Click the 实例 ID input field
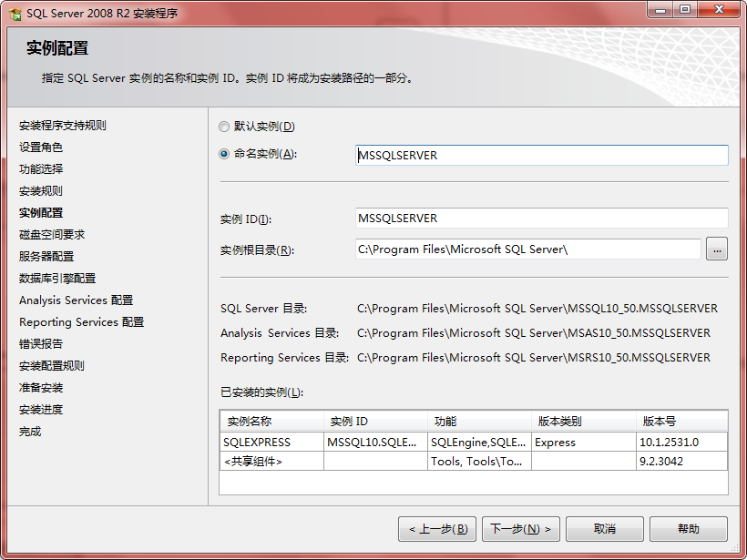Viewport: 747px width, 560px height. [x=542, y=218]
